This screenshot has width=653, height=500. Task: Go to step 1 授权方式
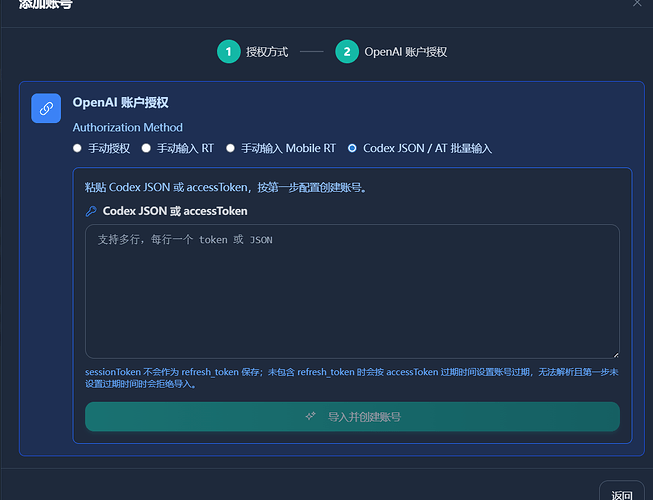[x=252, y=52]
